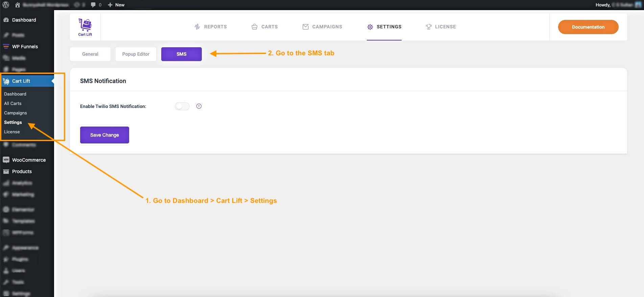Screen dimensions: 644x297
Task: Open the Documentation button
Action: [588, 27]
